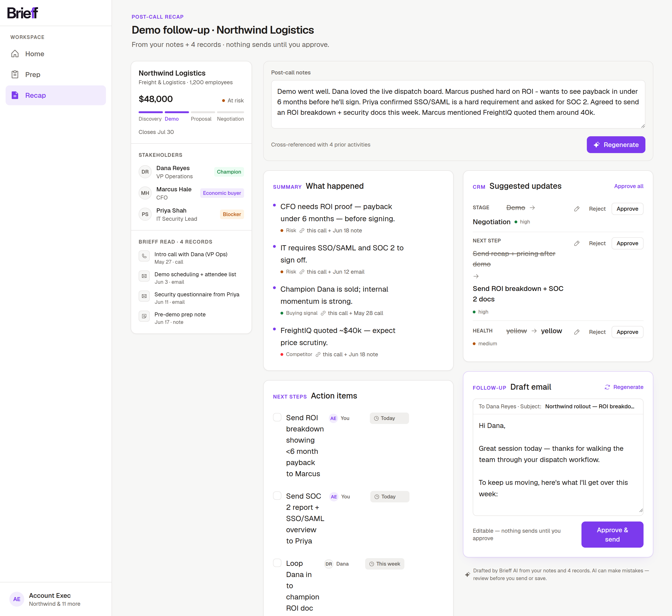Click the draft email body resize handle
The image size is (672, 616).
pyautogui.click(x=641, y=510)
